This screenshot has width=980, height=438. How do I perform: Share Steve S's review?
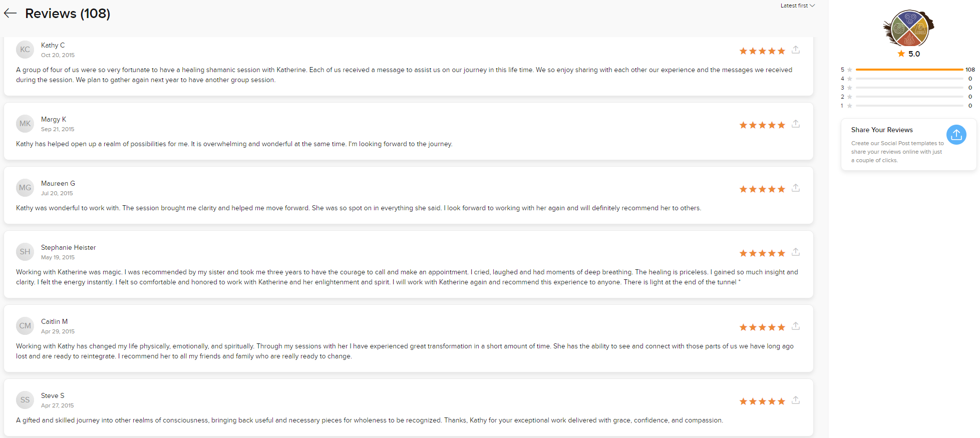796,400
